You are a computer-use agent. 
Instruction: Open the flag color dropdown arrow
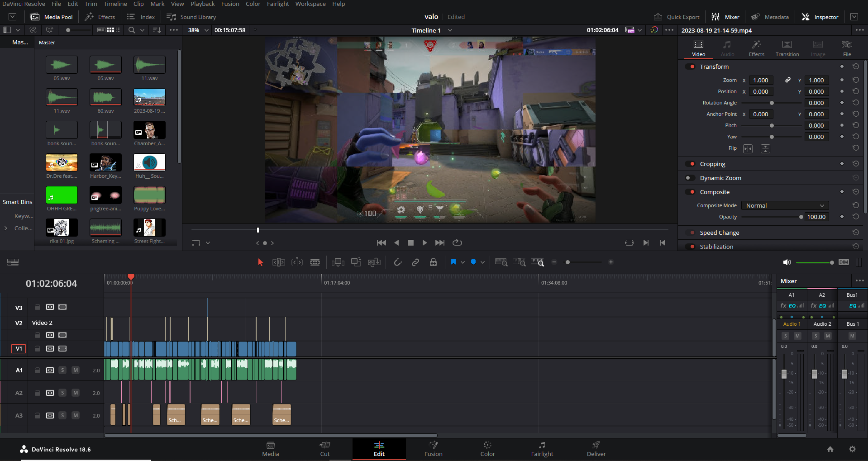(x=463, y=262)
